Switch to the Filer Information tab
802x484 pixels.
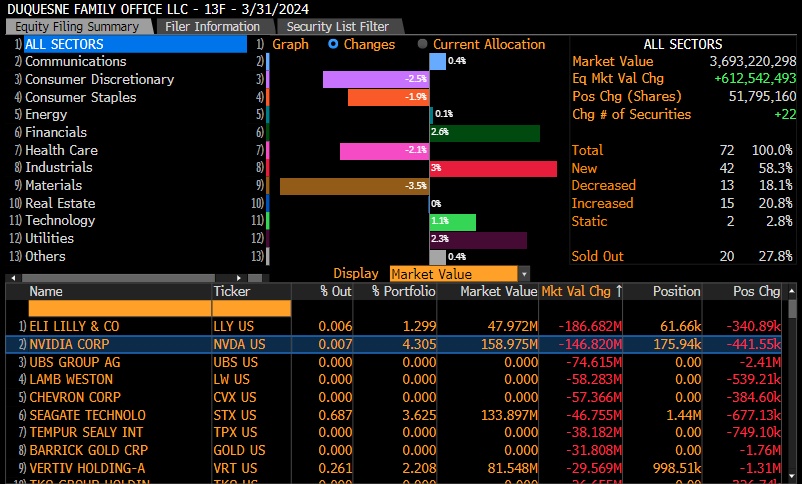(212, 26)
